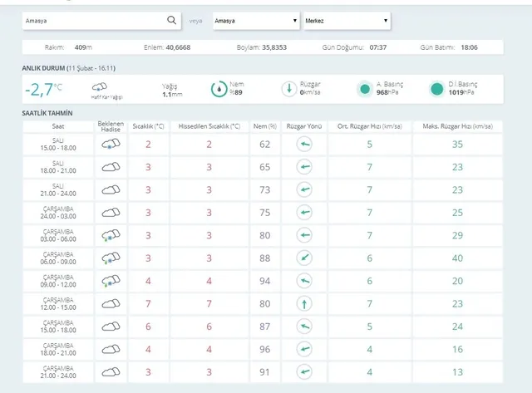
Task: Select the A. Basınç pressure icon
Action: point(364,89)
